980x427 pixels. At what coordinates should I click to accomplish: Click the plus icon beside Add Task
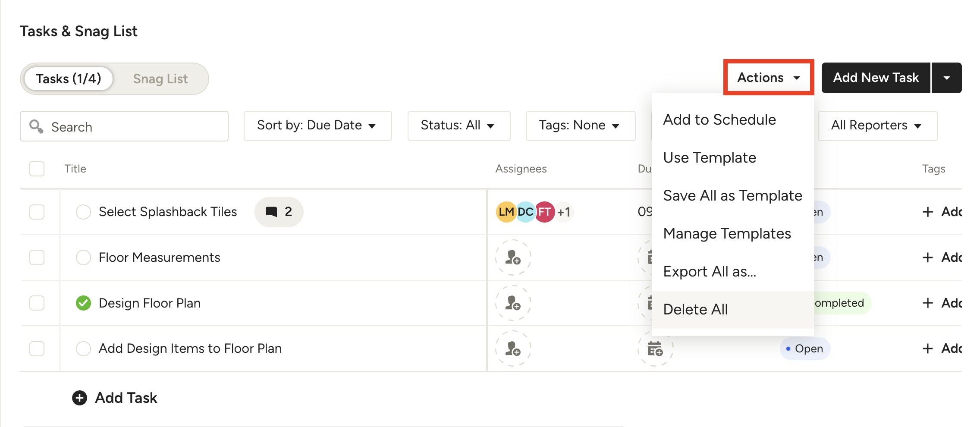coord(79,398)
